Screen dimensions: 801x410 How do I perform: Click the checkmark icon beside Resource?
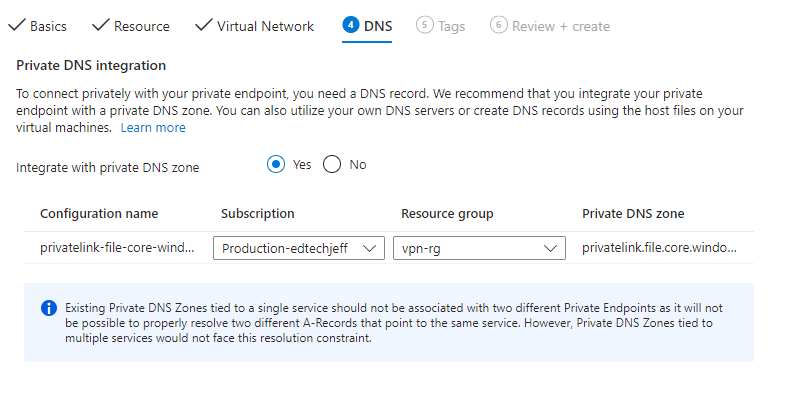tap(100, 25)
